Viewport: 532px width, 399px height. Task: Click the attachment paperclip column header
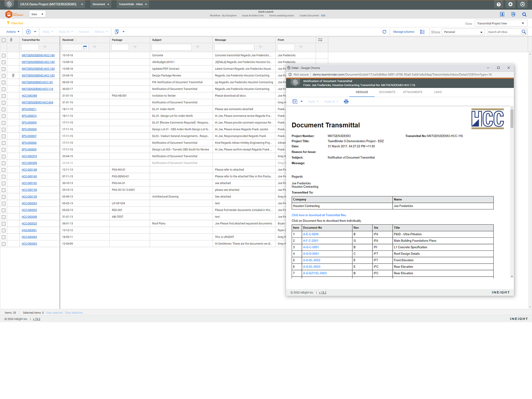point(11,40)
